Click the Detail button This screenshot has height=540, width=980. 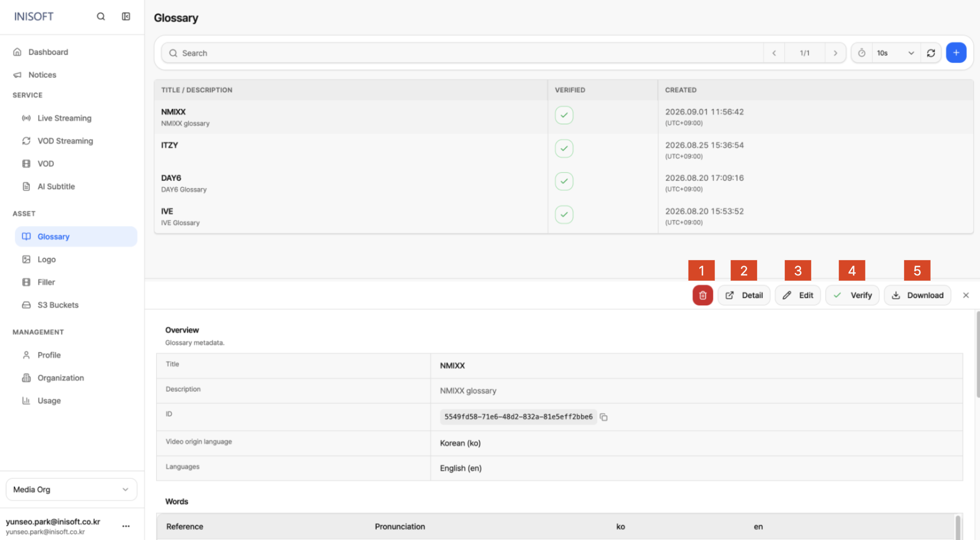744,295
